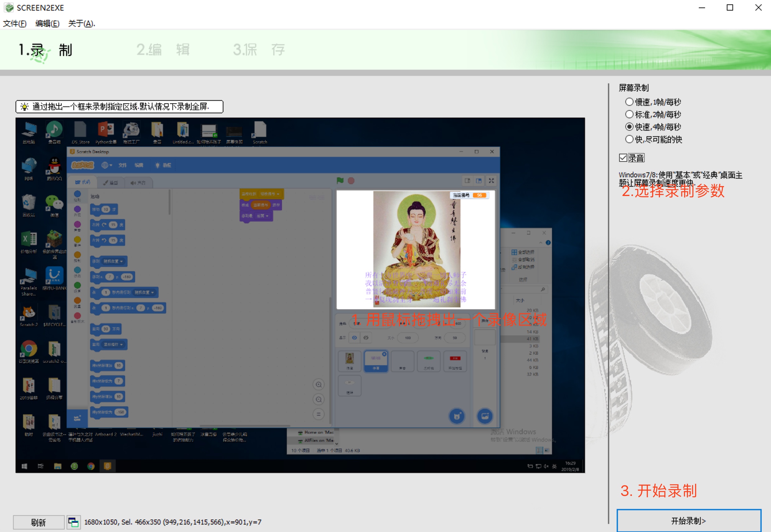Click the red stop circle in preview
Screen dimensions: 771x532
(351, 181)
